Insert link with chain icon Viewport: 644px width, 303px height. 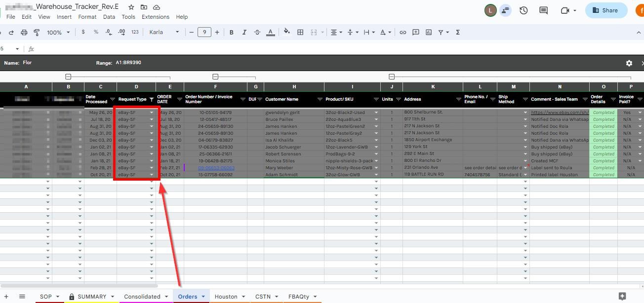point(403,32)
